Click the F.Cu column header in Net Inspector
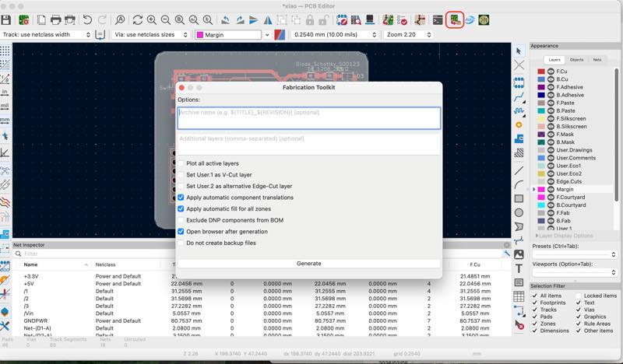623x364 pixels. 475,264
